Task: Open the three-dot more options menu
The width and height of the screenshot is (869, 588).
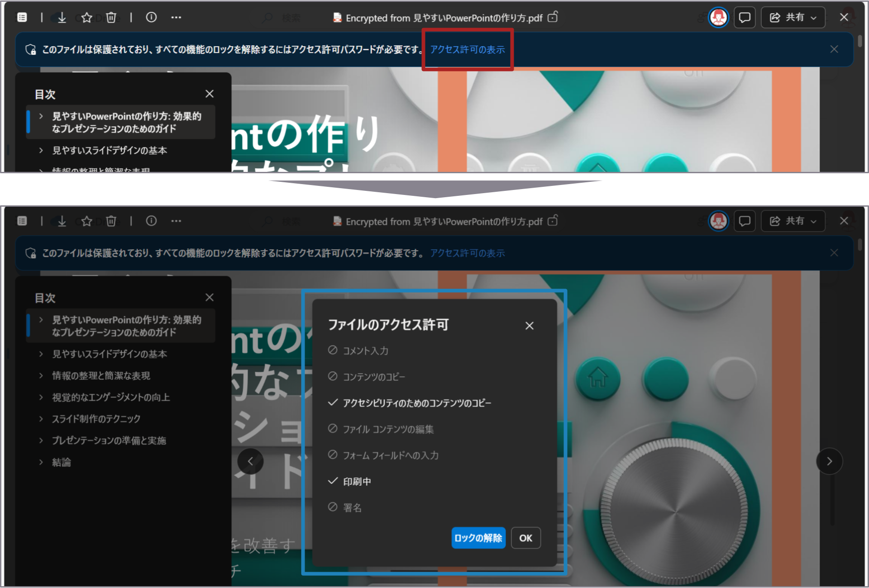Action: (176, 221)
